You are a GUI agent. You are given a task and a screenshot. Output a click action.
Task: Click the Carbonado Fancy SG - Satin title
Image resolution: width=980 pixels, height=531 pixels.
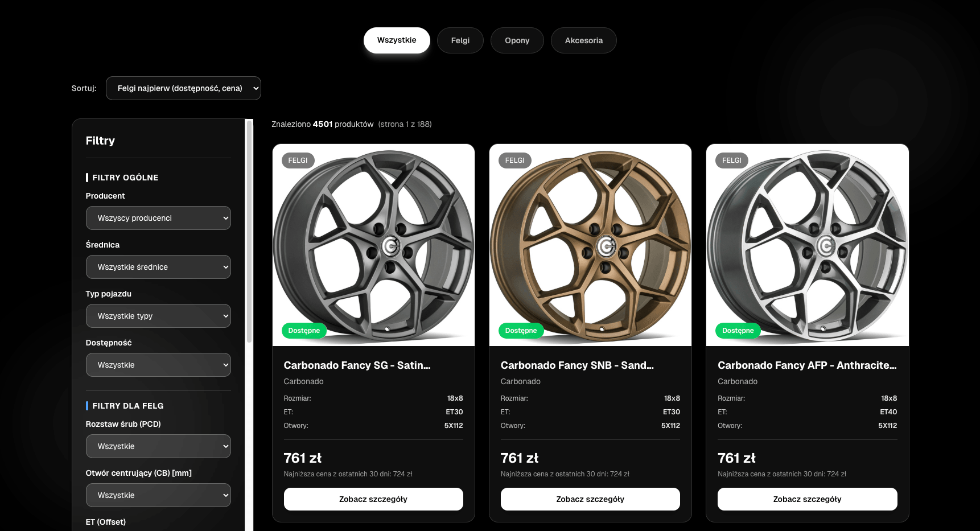(357, 365)
